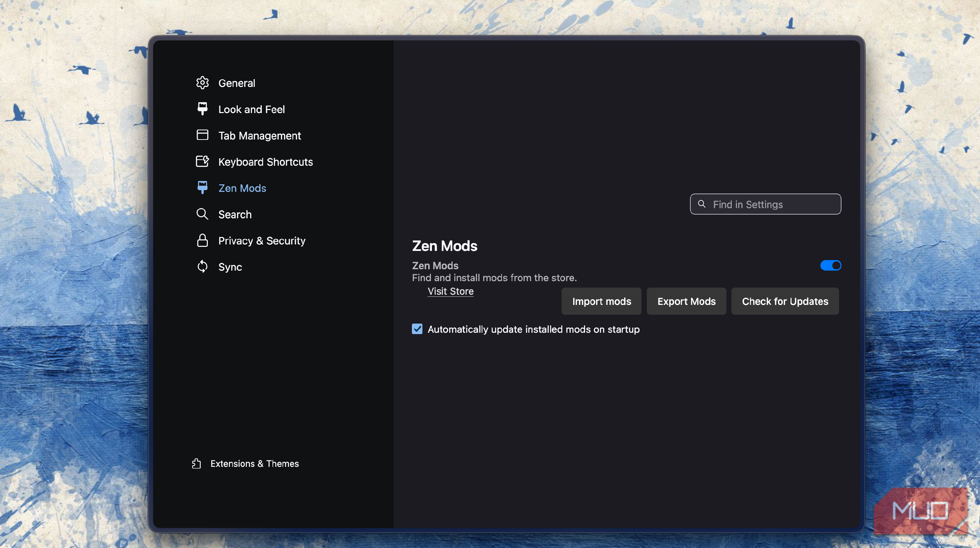Open Privacy & Security settings
The width and height of the screenshot is (980, 548).
click(x=262, y=240)
